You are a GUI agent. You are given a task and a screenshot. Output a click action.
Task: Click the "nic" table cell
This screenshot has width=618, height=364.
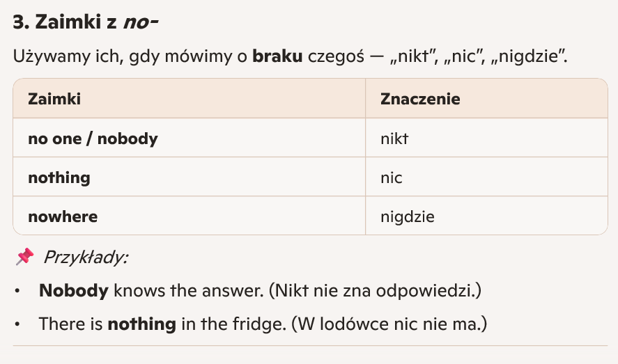(392, 177)
